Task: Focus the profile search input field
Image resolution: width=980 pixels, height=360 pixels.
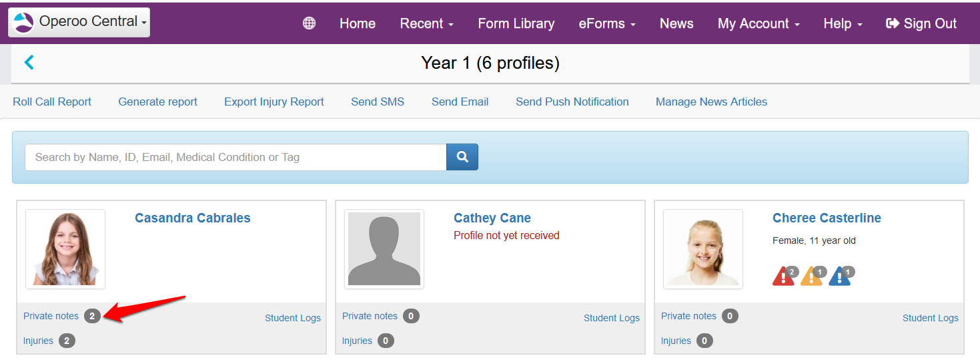Action: tap(235, 157)
